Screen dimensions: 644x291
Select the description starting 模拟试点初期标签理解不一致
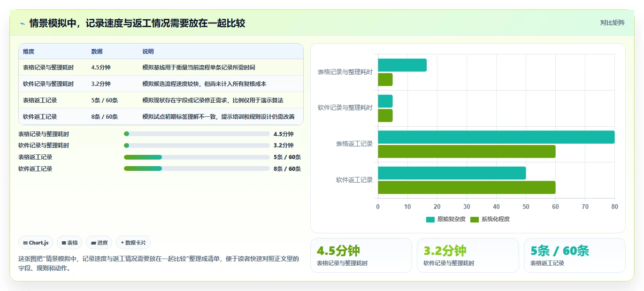point(218,117)
